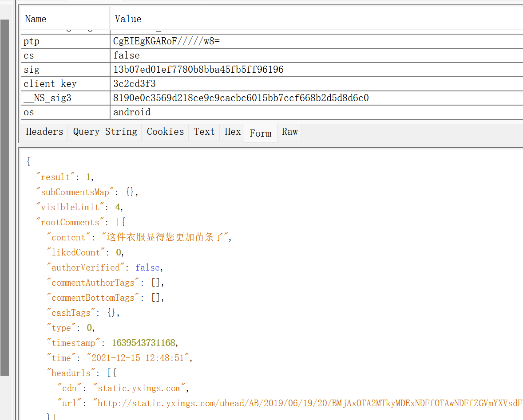523x420 pixels.
Task: Show the Text tab
Action: click(x=204, y=132)
